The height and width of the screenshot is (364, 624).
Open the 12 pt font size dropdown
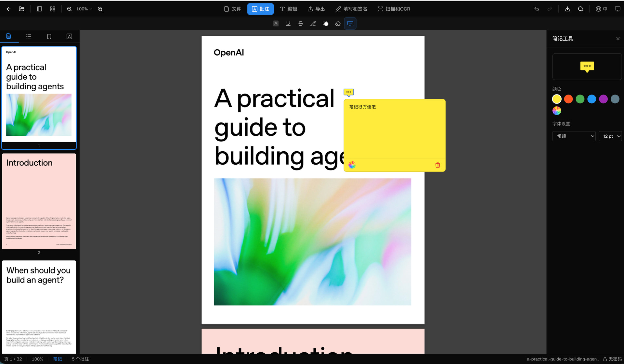(610, 136)
